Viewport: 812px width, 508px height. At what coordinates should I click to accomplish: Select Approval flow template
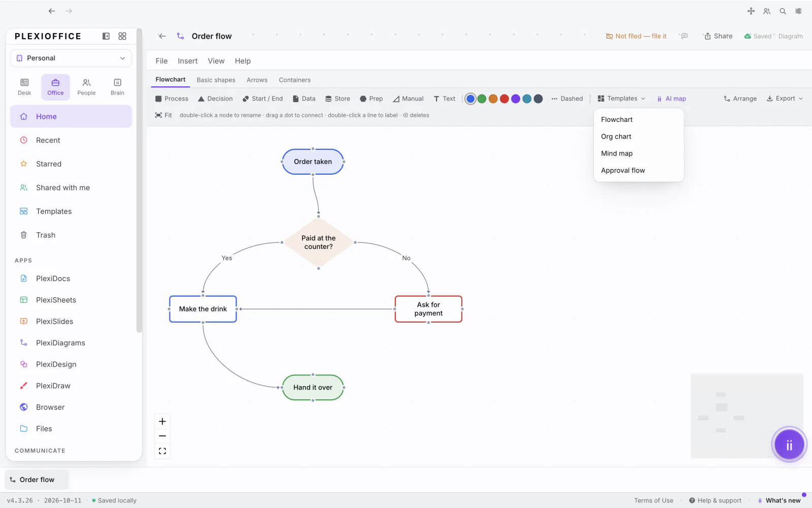tap(638, 170)
